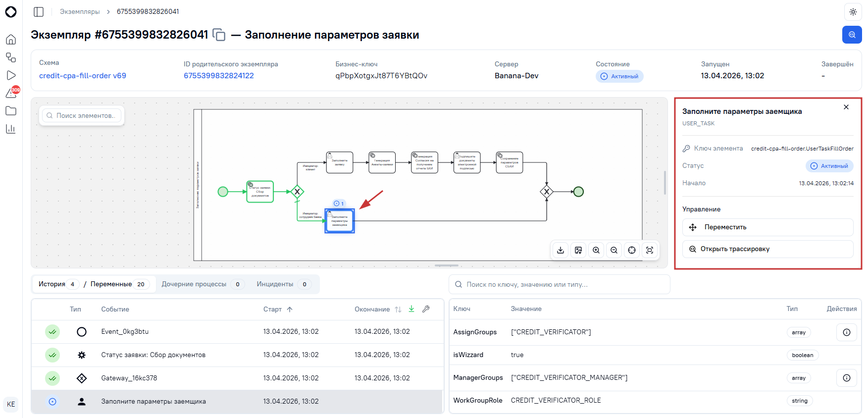
Task: Click the KE user avatar
Action: [11, 404]
